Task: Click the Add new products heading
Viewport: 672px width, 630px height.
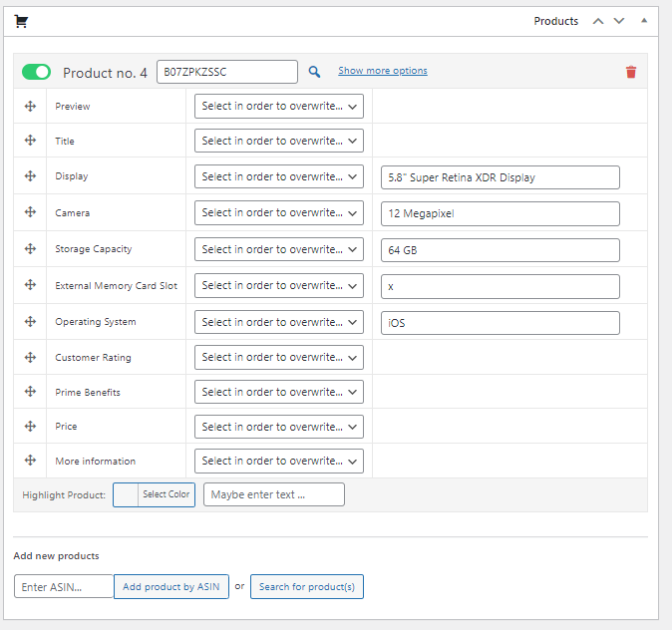Action: 56,556
